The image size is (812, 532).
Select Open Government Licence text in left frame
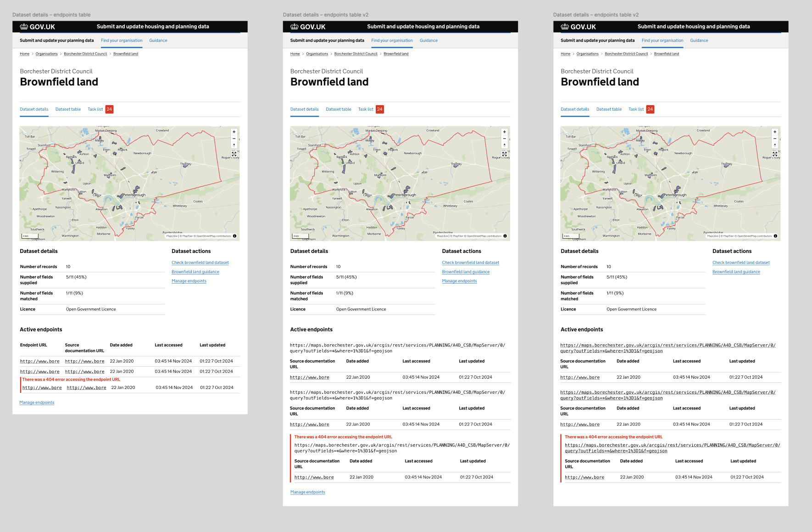pyautogui.click(x=91, y=309)
